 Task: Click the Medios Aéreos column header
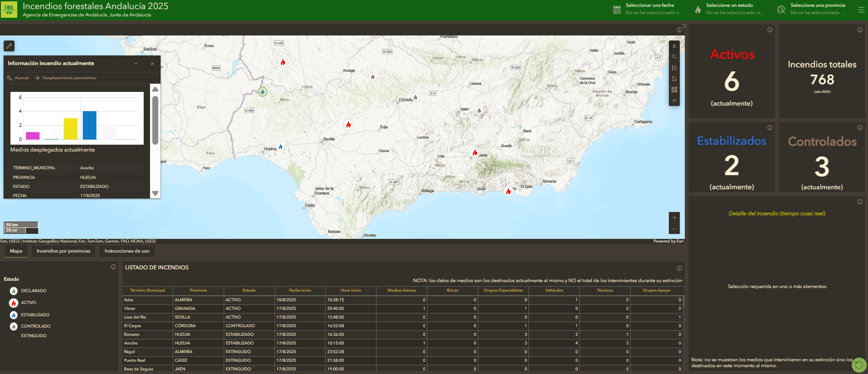tap(401, 290)
